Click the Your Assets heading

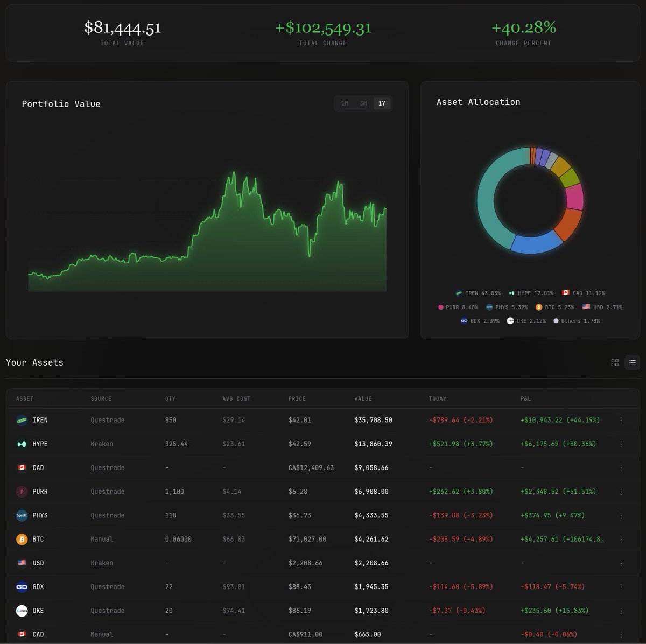(x=34, y=363)
